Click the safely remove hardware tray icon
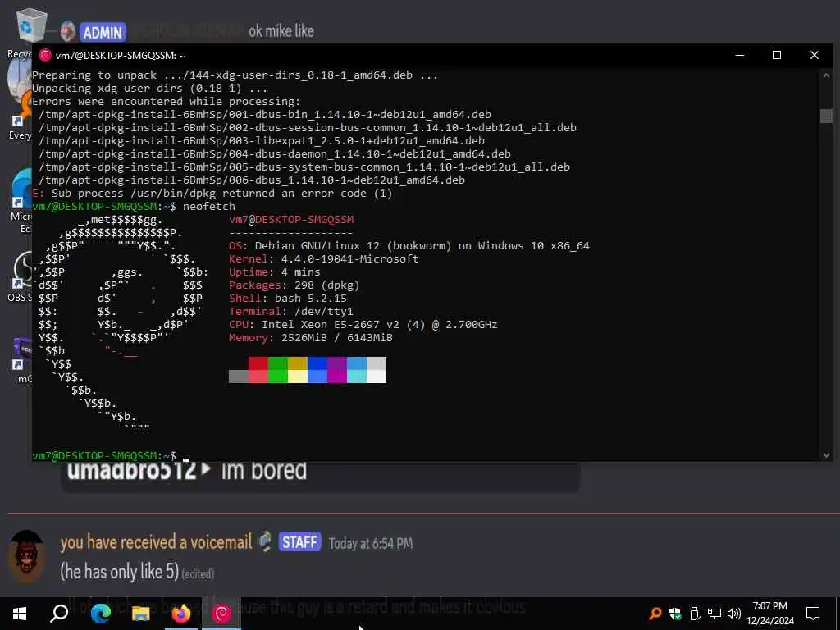Viewport: 840px width, 630px height. 695,614
